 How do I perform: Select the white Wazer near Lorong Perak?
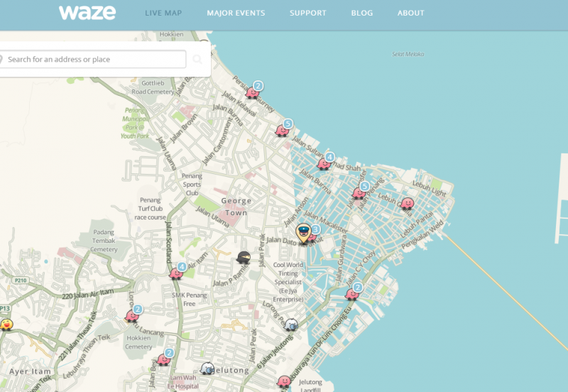click(x=291, y=325)
